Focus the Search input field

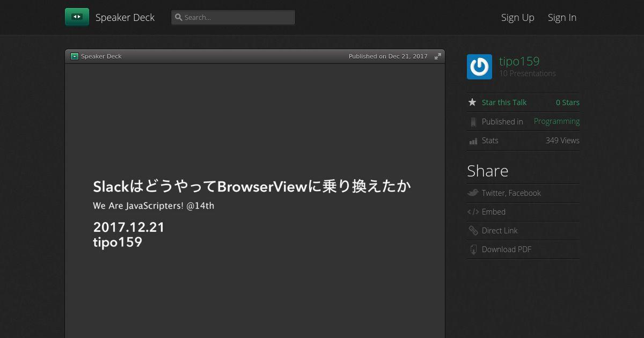(233, 17)
